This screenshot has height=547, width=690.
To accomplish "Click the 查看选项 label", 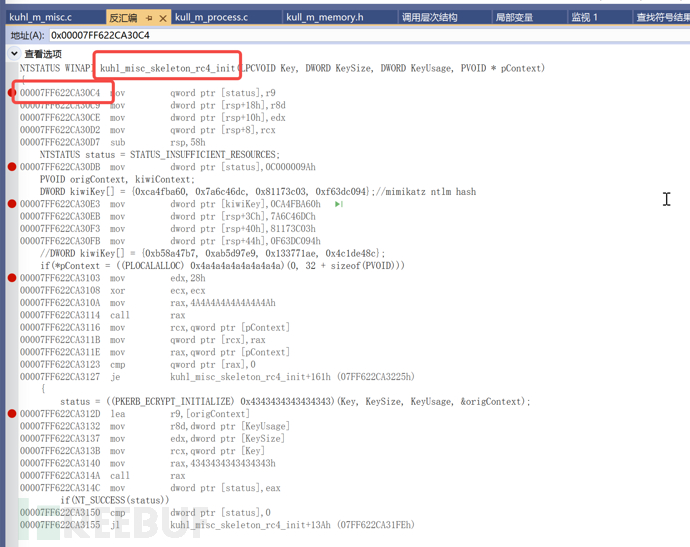I will coord(43,54).
